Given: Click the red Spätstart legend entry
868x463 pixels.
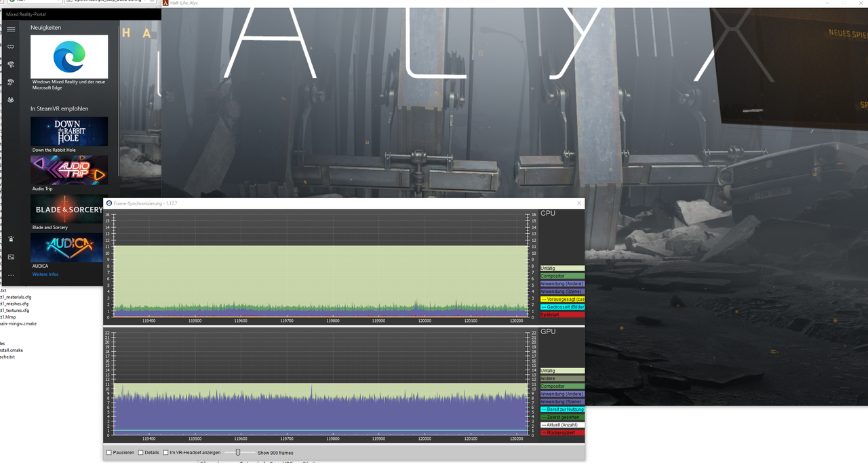Looking at the screenshot, I should click(x=562, y=315).
